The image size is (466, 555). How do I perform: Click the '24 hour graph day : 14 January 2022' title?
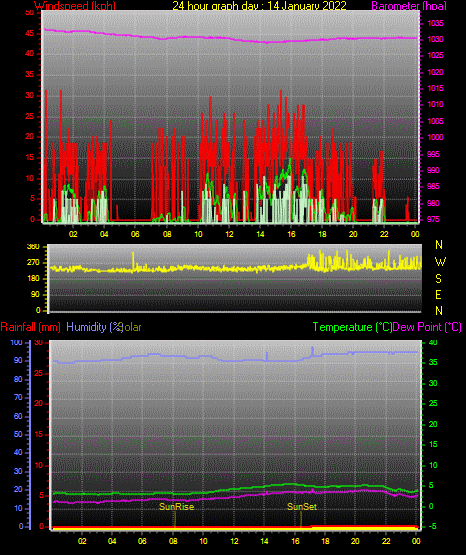click(x=259, y=6)
